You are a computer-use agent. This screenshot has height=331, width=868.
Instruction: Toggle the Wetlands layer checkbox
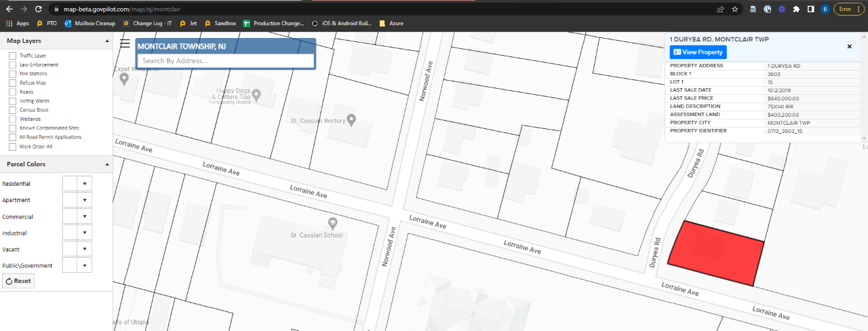pos(12,119)
